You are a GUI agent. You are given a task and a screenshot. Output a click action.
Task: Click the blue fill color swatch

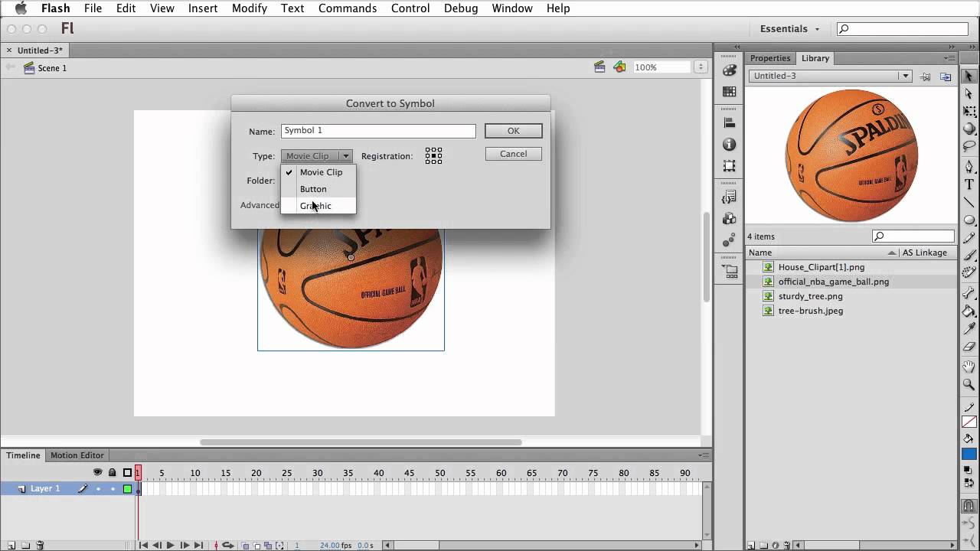click(x=969, y=455)
